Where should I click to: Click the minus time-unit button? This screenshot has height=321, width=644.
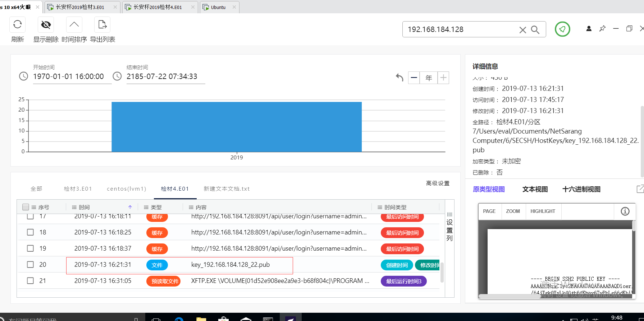click(414, 78)
